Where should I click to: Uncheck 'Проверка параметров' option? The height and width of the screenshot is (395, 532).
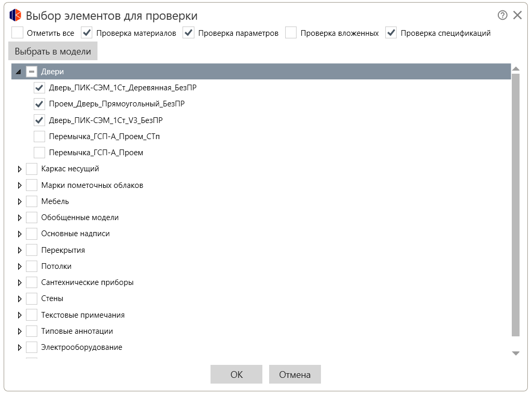[189, 33]
